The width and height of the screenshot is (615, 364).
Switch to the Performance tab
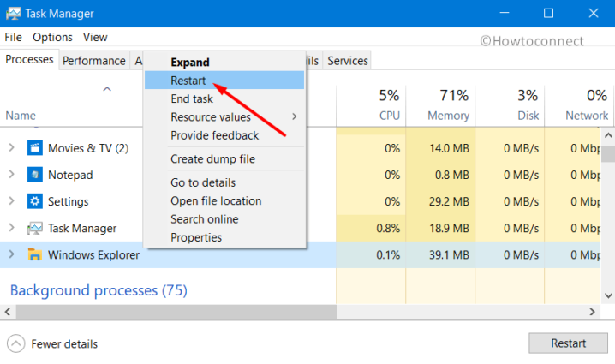click(94, 61)
